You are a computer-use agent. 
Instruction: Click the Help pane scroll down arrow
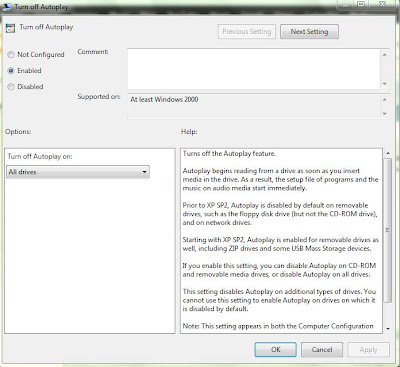[x=388, y=329]
